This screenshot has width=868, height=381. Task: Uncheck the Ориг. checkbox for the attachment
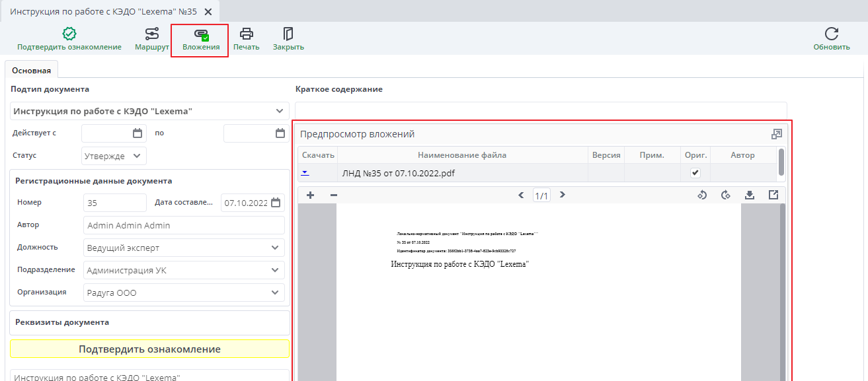(x=696, y=173)
